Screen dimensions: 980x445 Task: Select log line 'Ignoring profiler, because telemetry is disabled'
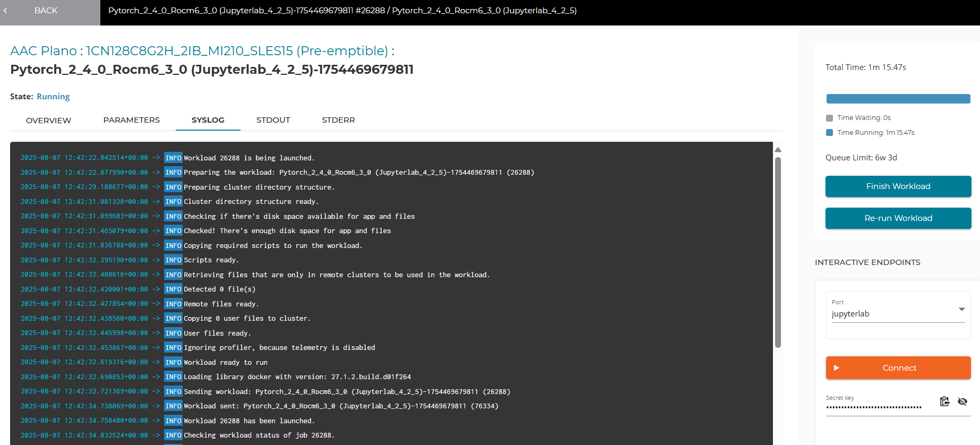pos(279,348)
